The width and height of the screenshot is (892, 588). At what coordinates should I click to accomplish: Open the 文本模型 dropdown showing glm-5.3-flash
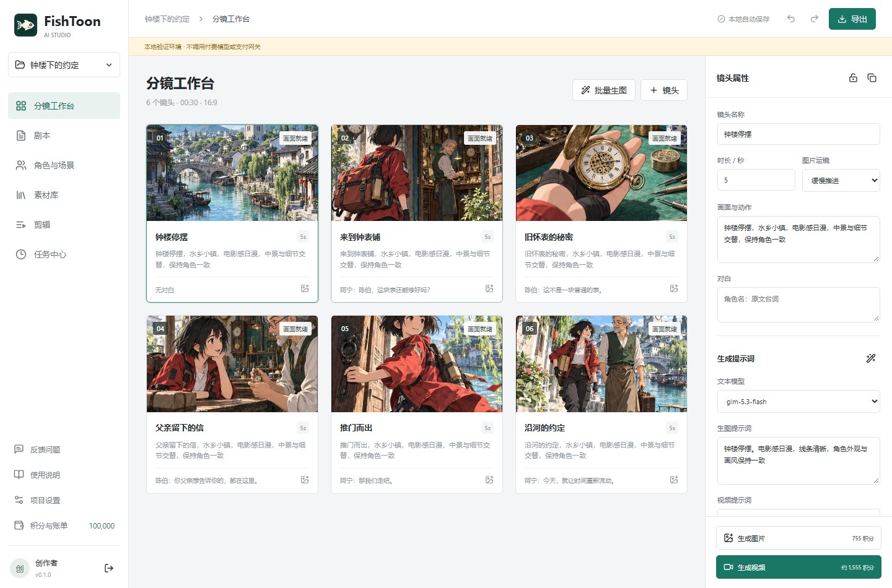tap(798, 401)
